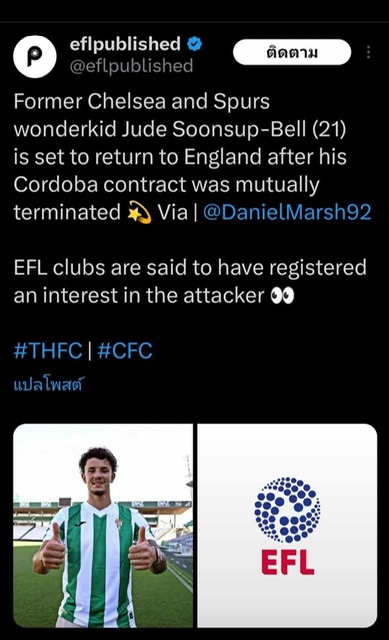Tap แปลโพสต์ to translate the post
The width and height of the screenshot is (389, 640).
tap(48, 384)
